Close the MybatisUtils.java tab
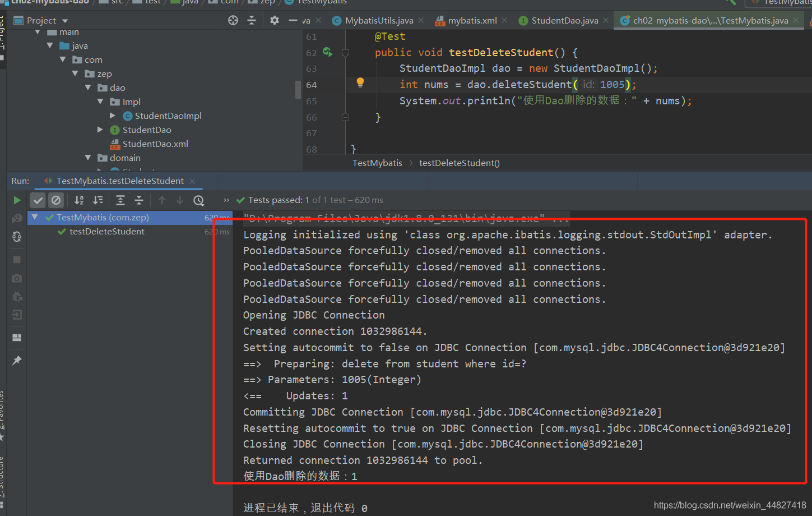Screen dimensions: 812x516 click(x=421, y=20)
